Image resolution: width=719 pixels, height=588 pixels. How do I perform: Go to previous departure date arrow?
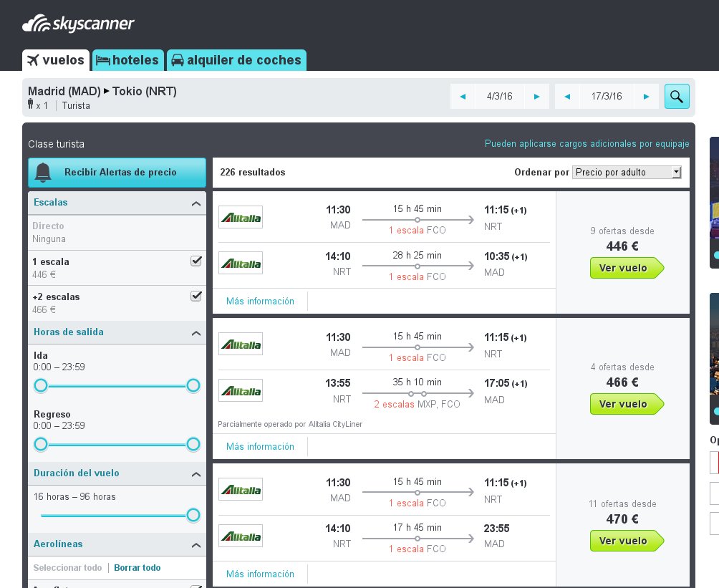pyautogui.click(x=463, y=96)
